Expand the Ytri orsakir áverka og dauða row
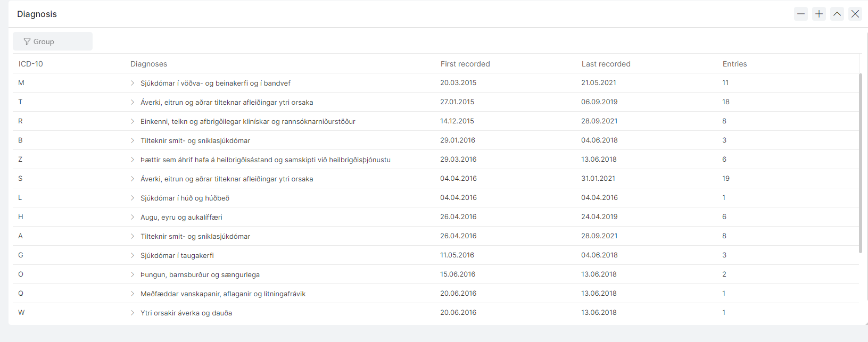868x342 pixels. pyautogui.click(x=133, y=313)
